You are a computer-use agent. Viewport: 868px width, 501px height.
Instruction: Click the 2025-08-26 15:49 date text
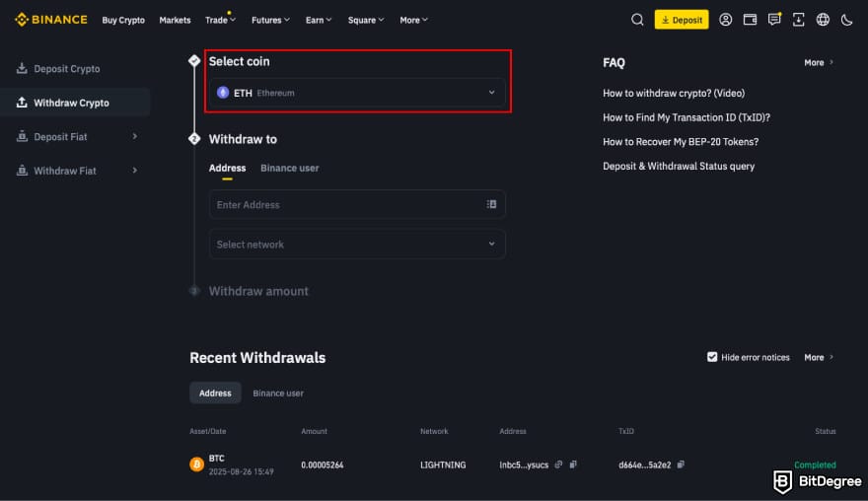coord(241,472)
